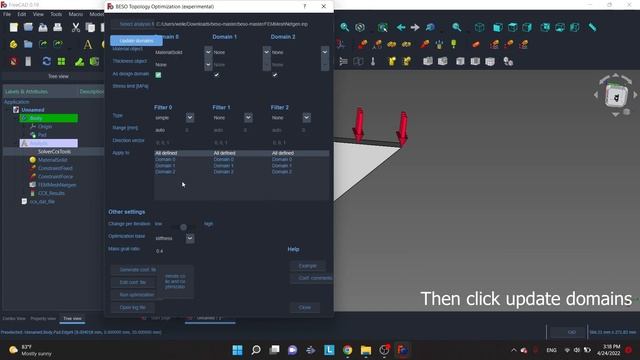Screen dimensions: 640x360
Task: Open Filter 0 type dropdown
Action: pyautogui.click(x=190, y=118)
